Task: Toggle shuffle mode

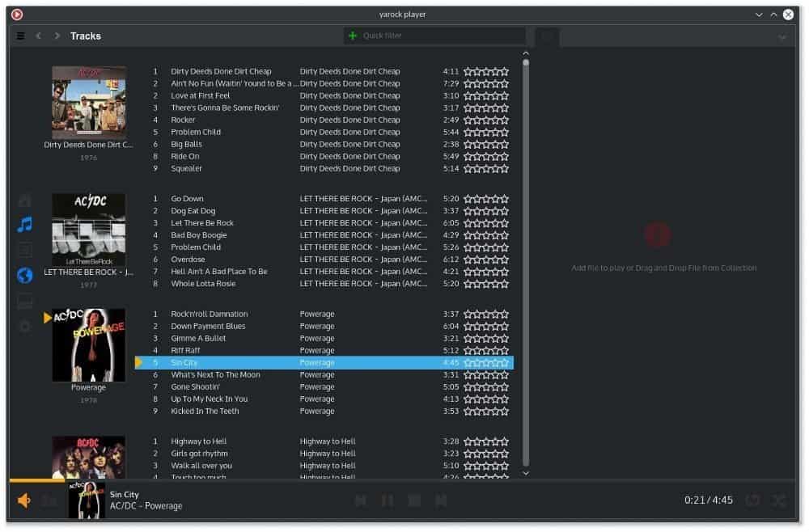Action: pos(778,500)
